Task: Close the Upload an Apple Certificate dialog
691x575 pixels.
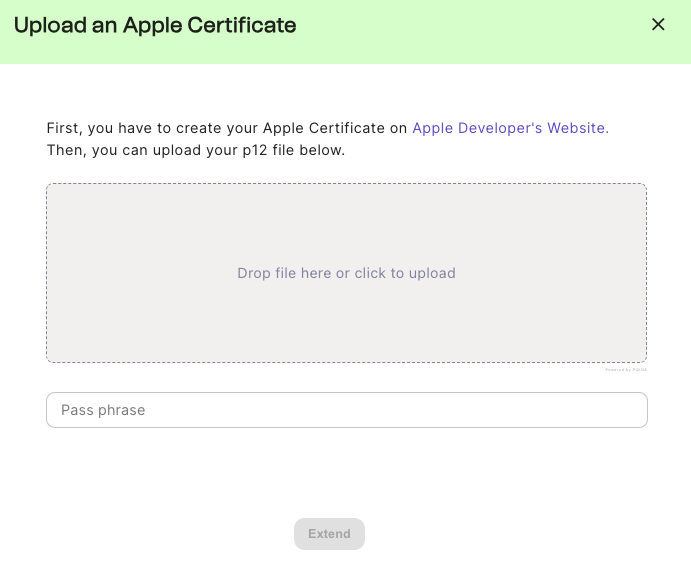Action: click(x=658, y=25)
